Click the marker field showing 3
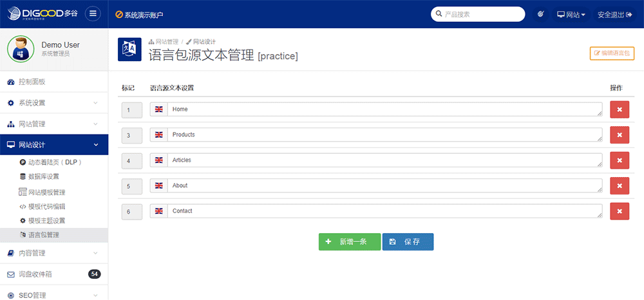The width and height of the screenshot is (644, 300). [x=132, y=135]
